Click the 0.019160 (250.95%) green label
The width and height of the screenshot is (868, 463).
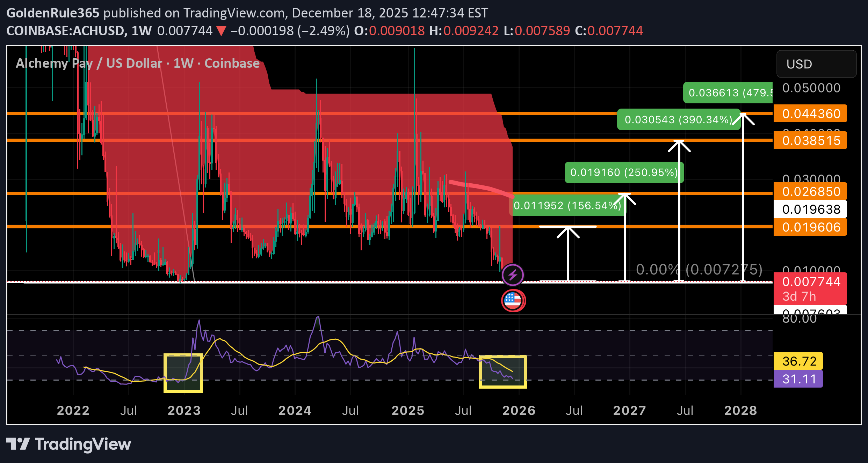coord(624,172)
